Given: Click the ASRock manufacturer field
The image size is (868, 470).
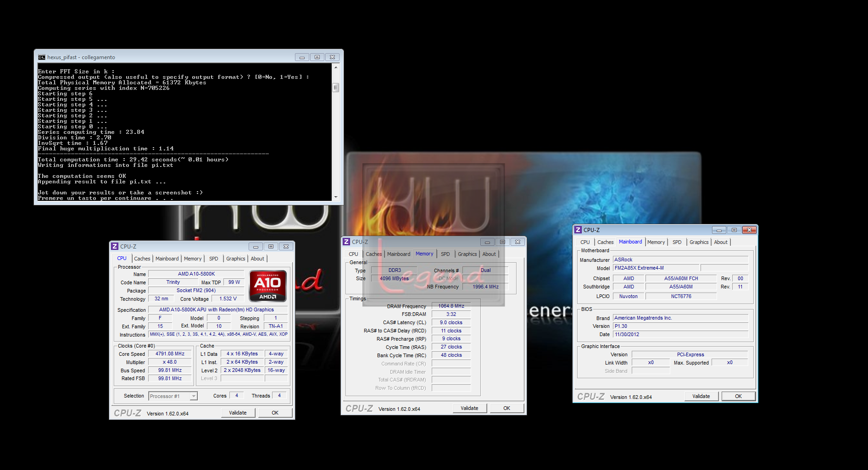Looking at the screenshot, I should [680, 260].
